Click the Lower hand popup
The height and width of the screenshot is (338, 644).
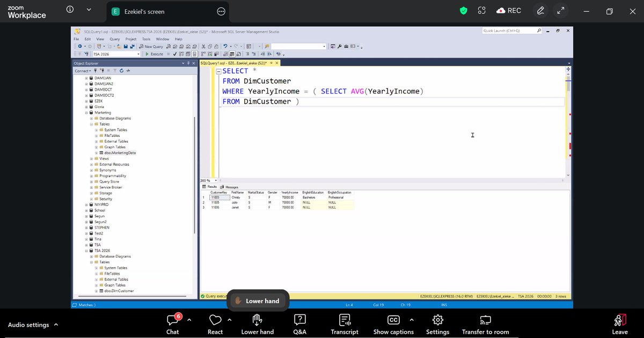(258, 301)
